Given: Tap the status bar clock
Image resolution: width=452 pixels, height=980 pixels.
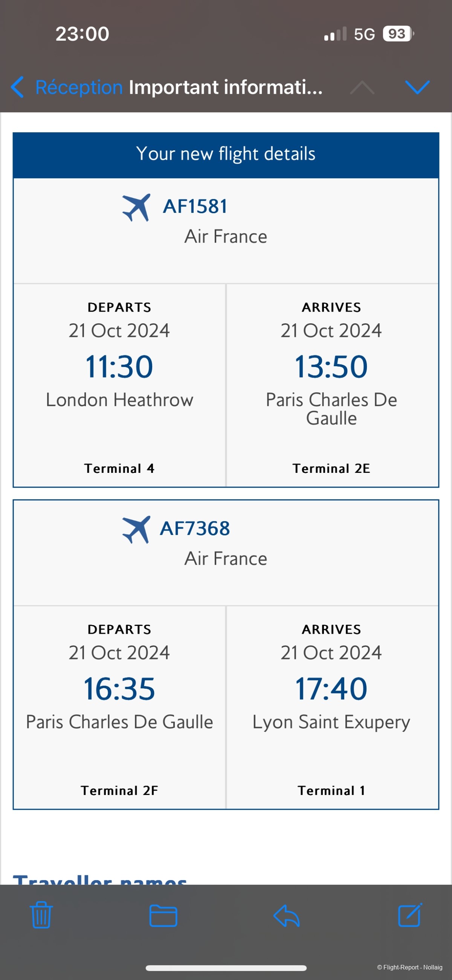Looking at the screenshot, I should click(82, 34).
